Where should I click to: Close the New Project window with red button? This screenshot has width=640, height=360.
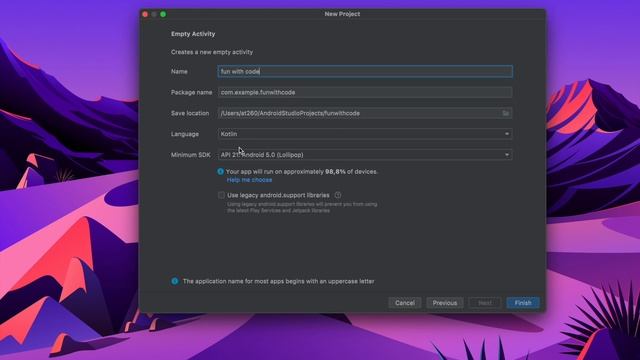click(x=145, y=14)
